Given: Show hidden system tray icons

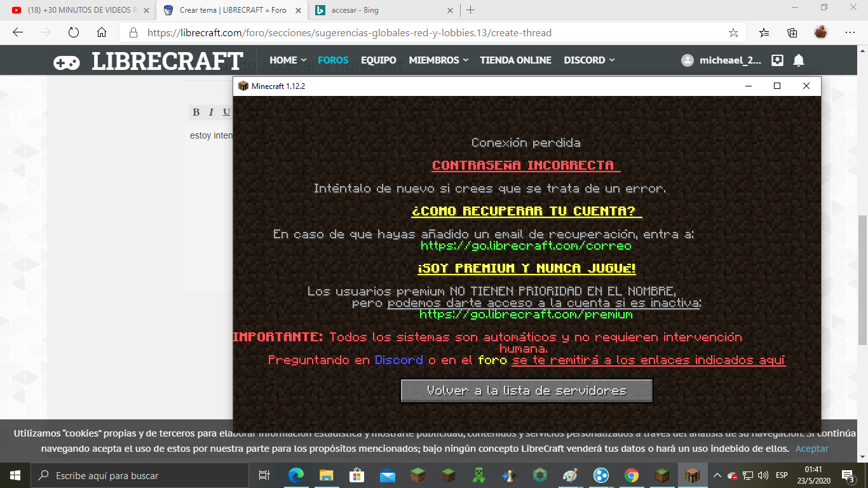Looking at the screenshot, I should (717, 475).
